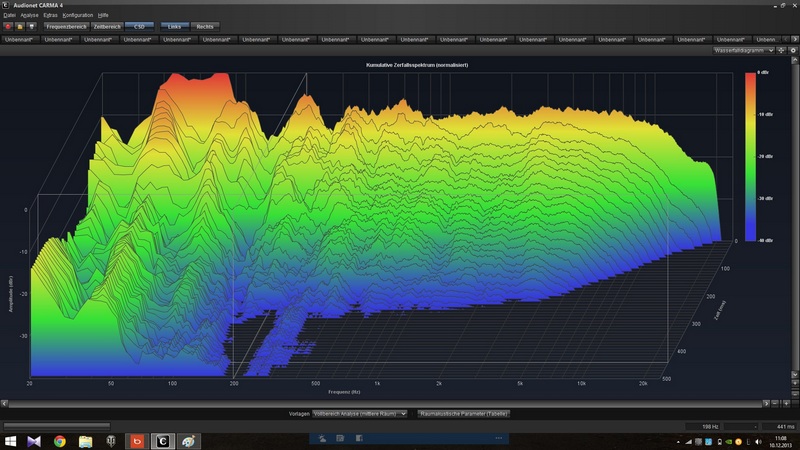Click the open file folder icon in toolbar
This screenshot has height=450, width=800.
pyautogui.click(x=20, y=26)
